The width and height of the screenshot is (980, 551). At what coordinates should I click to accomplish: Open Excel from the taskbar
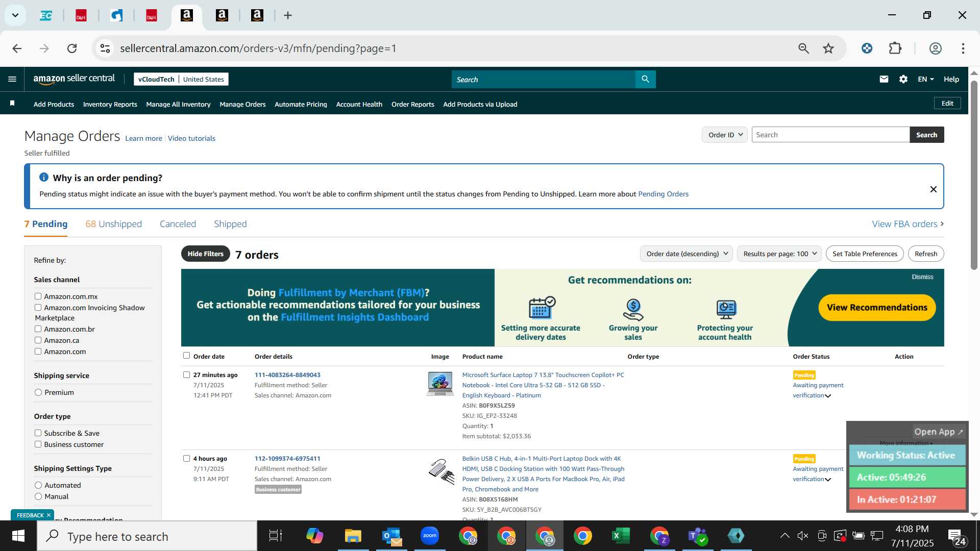tap(621, 536)
